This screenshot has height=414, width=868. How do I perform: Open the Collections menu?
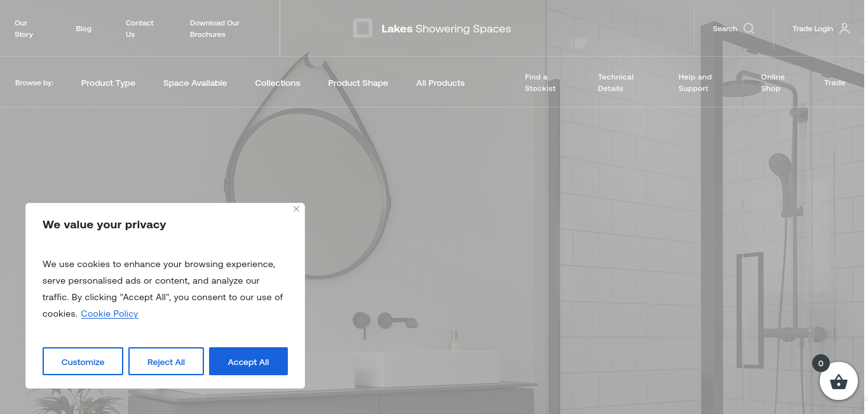(x=278, y=83)
